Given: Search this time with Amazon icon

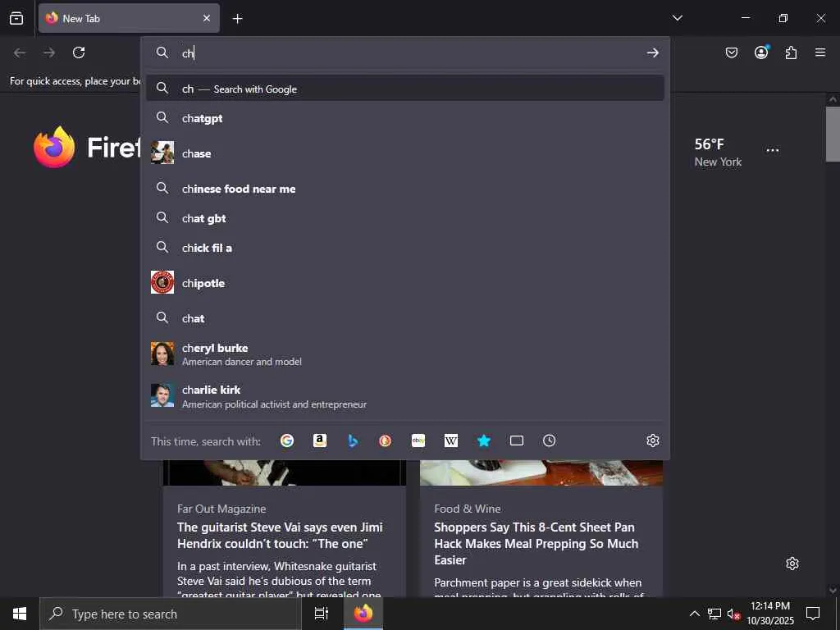Looking at the screenshot, I should point(320,441).
